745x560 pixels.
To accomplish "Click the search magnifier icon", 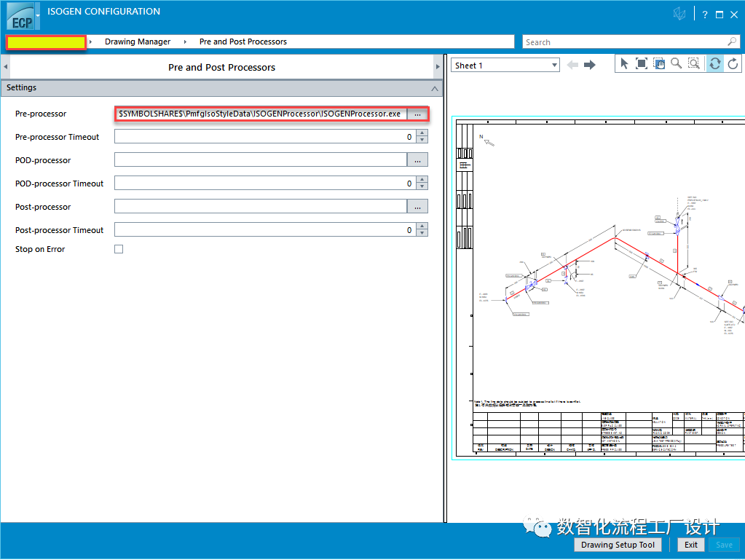I will pyautogui.click(x=732, y=42).
